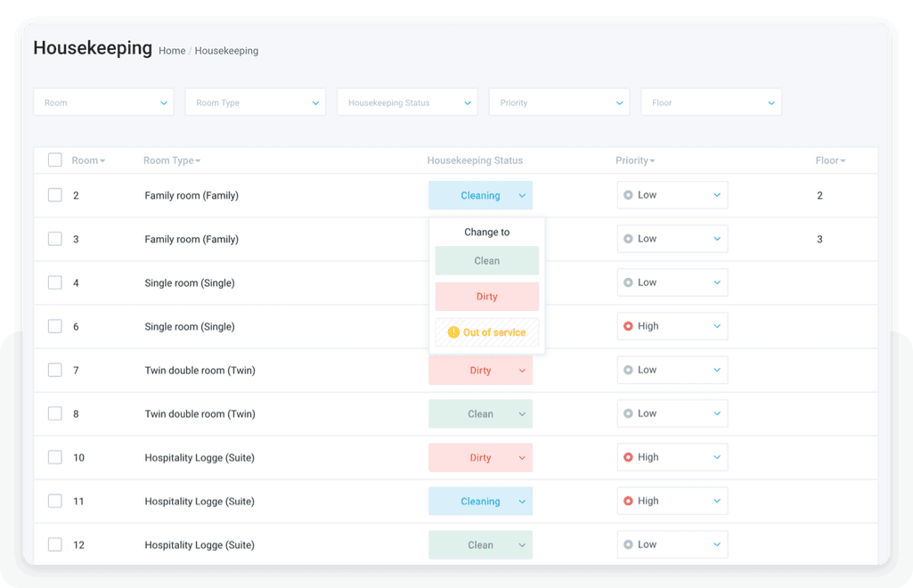Open Low priority dropdown for room 8
The image size is (913, 588).
(673, 413)
